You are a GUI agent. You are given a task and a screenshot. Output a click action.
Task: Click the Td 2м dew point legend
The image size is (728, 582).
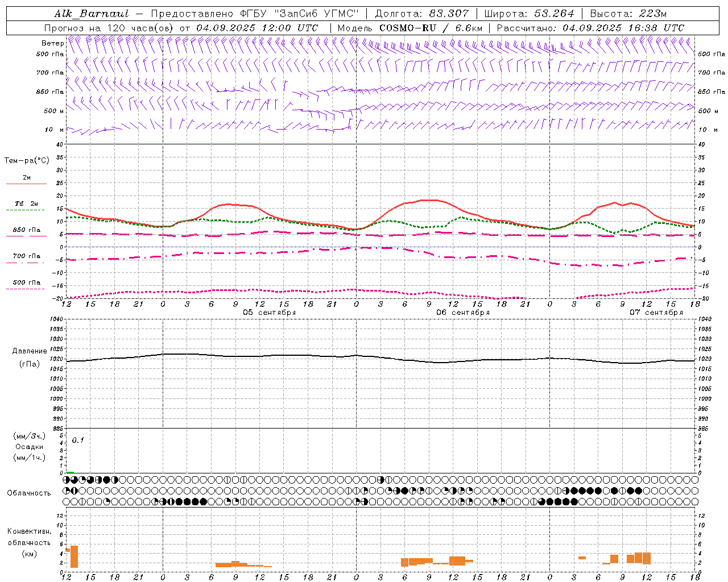(26, 203)
